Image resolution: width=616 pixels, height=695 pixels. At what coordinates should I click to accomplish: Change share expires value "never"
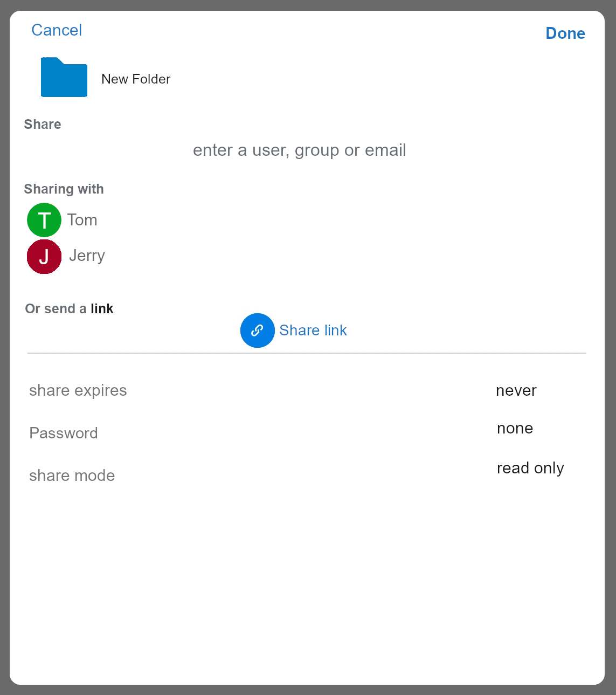tap(516, 390)
